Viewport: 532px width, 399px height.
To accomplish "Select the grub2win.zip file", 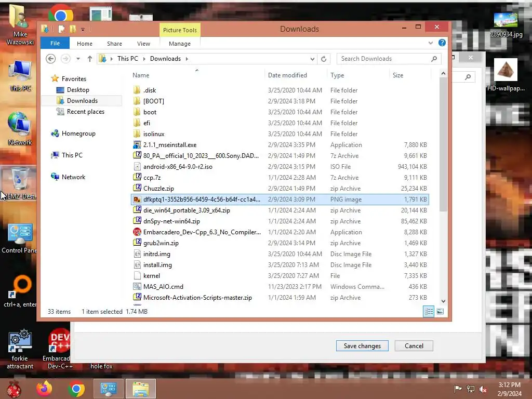I will (280, 243).
